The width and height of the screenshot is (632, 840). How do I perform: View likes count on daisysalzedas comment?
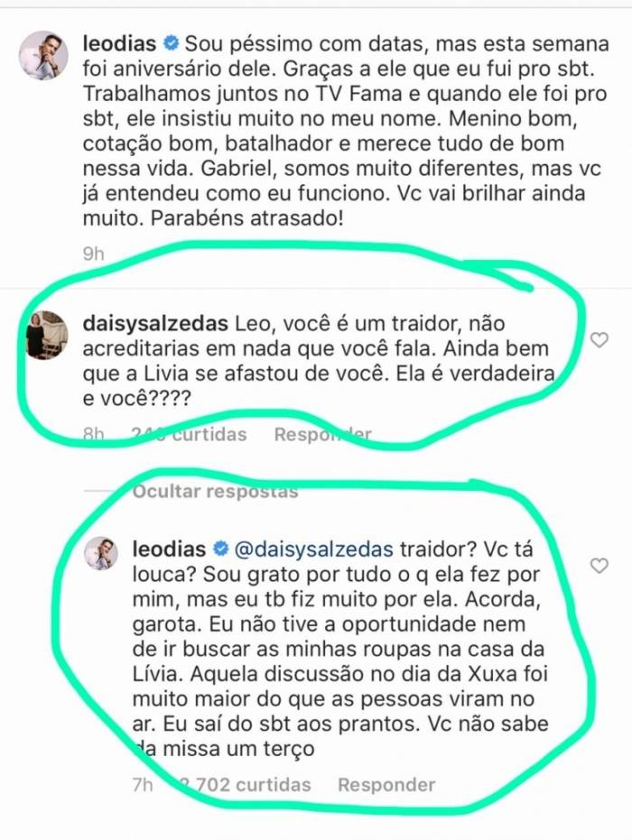tap(189, 434)
